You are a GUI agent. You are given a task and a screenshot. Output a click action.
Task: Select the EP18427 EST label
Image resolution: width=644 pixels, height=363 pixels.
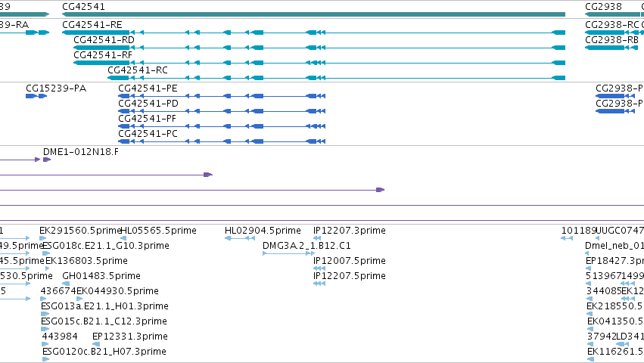614,261
